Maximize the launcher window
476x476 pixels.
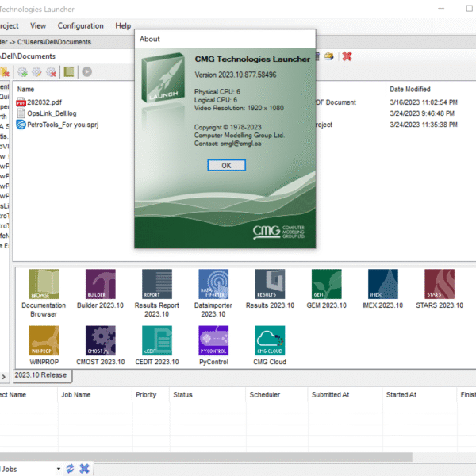470,9
